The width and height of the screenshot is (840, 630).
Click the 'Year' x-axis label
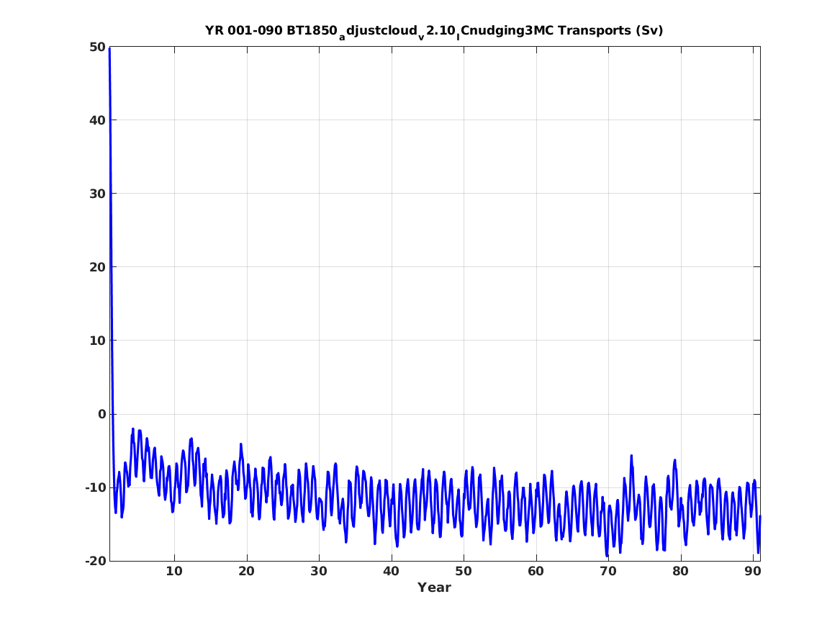coord(435,588)
